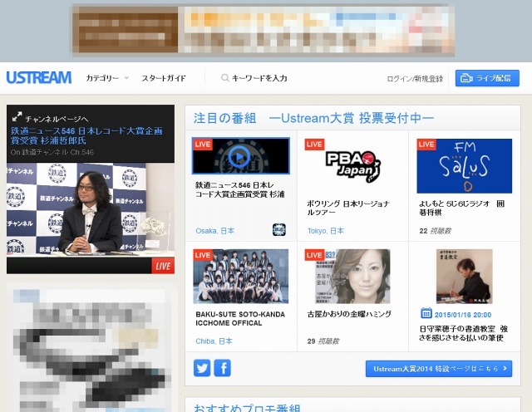Open よしもと 5じ6じラジオ 囲碁将棋 title
This screenshot has width=532, height=412.
point(462,208)
